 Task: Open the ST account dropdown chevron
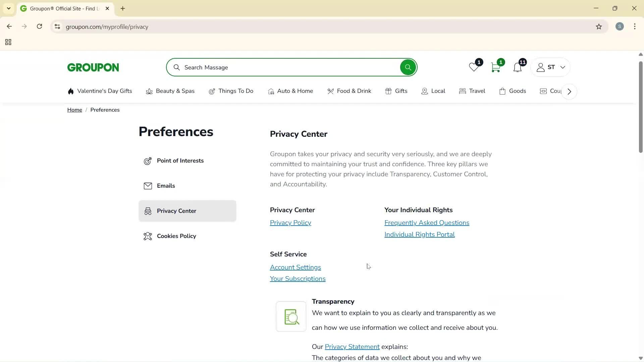(563, 67)
